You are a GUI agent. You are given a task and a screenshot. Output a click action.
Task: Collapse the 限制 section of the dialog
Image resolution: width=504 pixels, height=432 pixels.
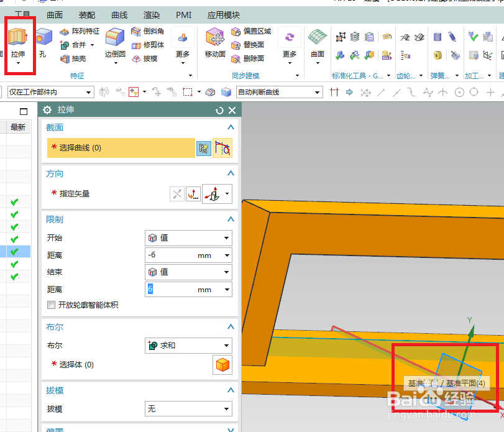(229, 219)
